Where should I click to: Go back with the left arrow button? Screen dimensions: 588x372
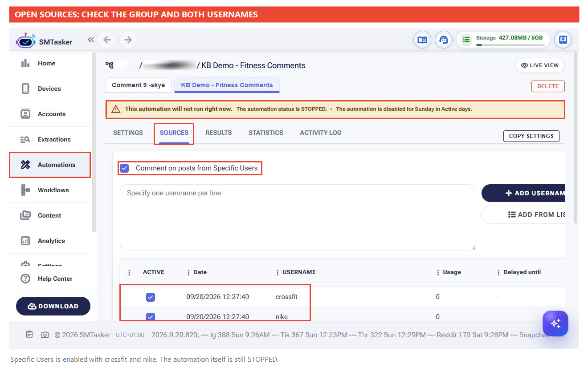(x=107, y=40)
